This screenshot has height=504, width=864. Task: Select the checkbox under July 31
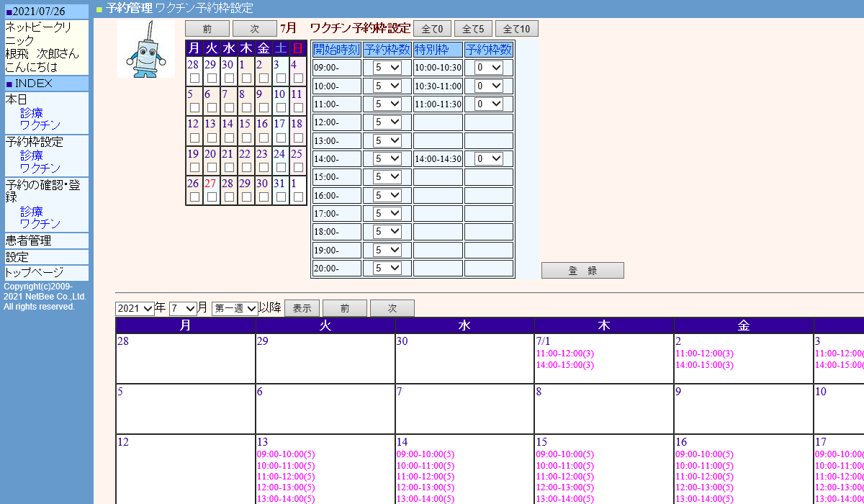click(x=281, y=197)
